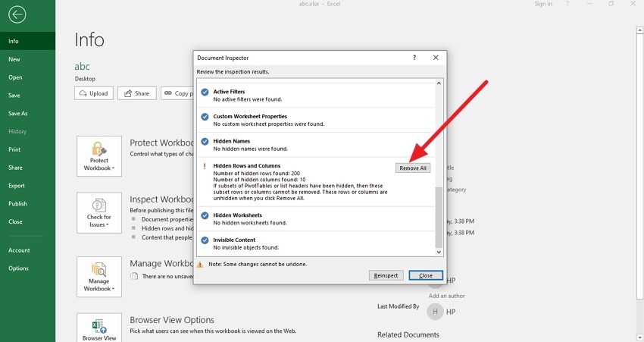644x342 pixels.
Task: Click the Share button below file name
Action: [137, 93]
